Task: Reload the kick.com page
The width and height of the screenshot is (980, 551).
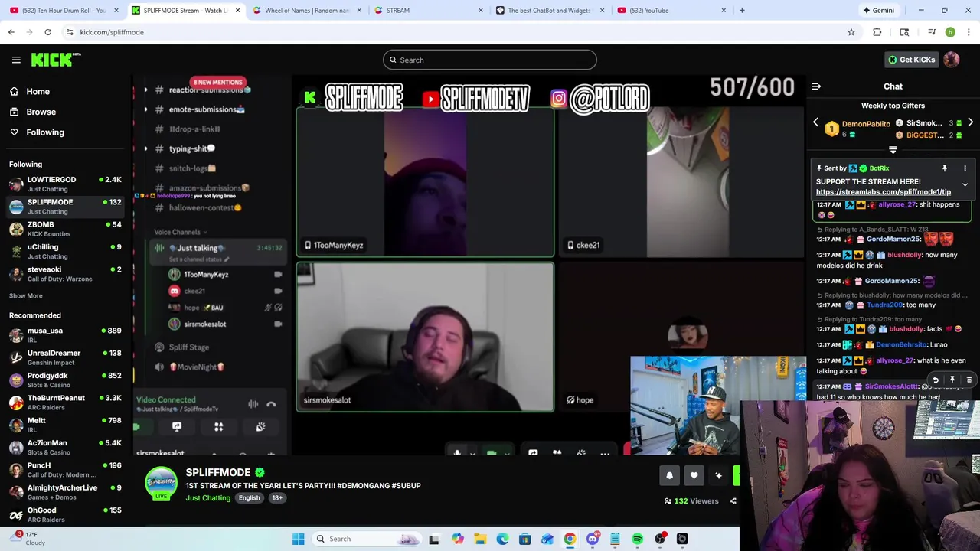Action: pos(47,32)
